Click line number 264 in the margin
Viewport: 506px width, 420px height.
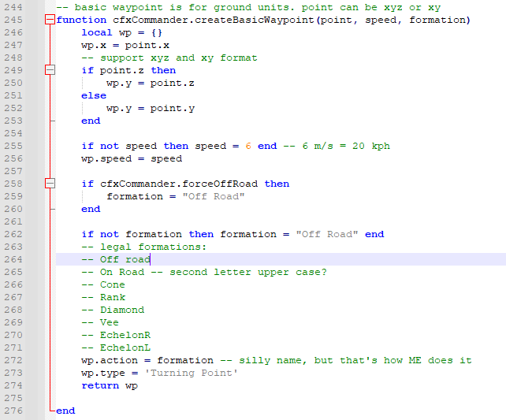pyautogui.click(x=13, y=259)
